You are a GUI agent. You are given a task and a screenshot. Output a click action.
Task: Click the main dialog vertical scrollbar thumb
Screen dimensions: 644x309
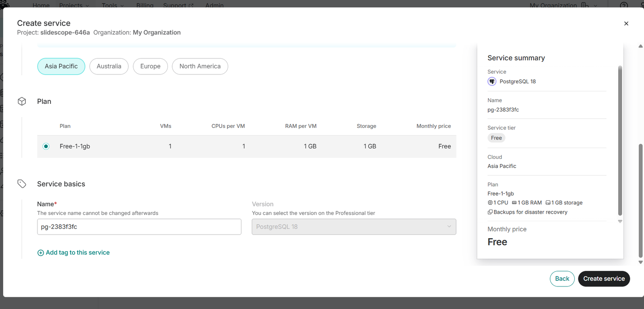tap(640, 200)
